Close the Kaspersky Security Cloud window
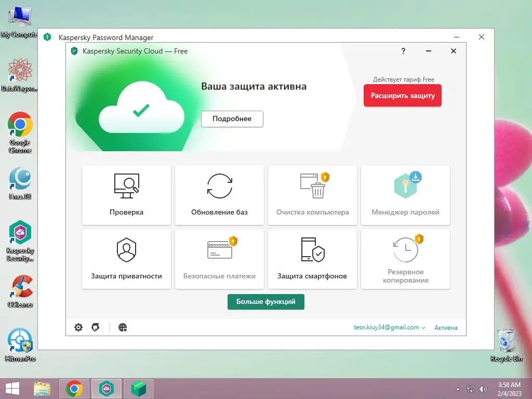 453,51
